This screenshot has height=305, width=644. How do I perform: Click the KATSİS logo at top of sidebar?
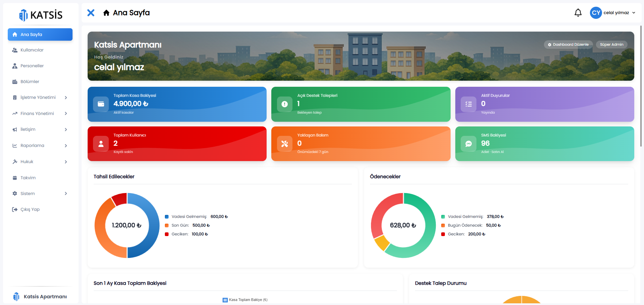41,15
